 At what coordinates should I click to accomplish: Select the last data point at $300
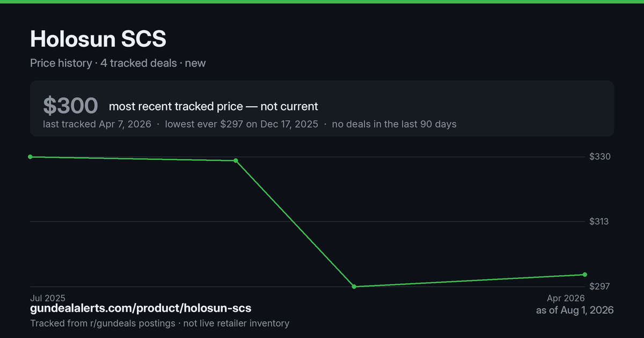point(585,275)
